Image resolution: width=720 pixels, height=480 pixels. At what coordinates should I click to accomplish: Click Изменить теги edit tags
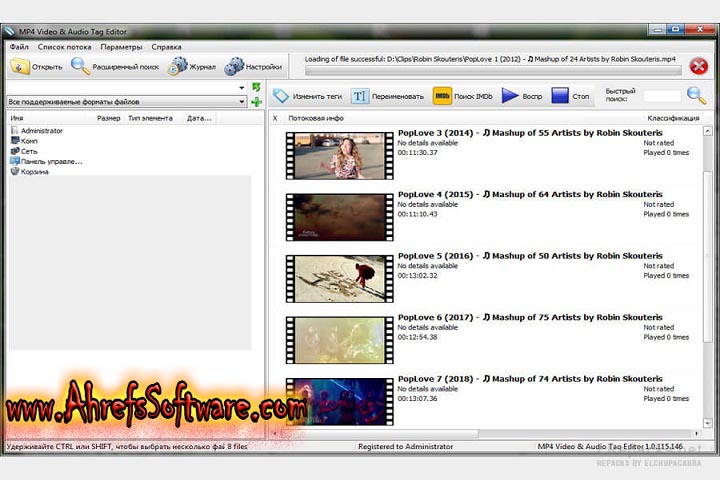point(307,96)
